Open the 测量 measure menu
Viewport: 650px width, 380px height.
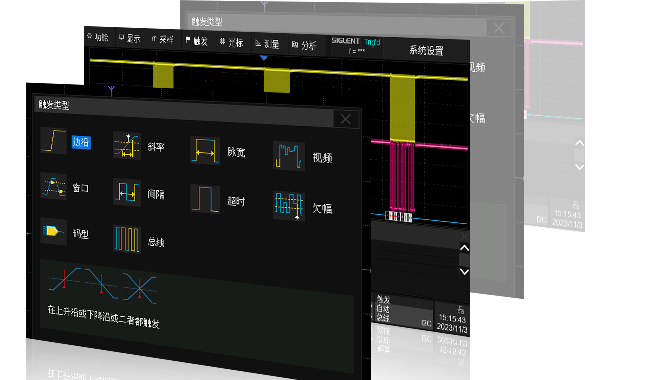click(x=267, y=43)
